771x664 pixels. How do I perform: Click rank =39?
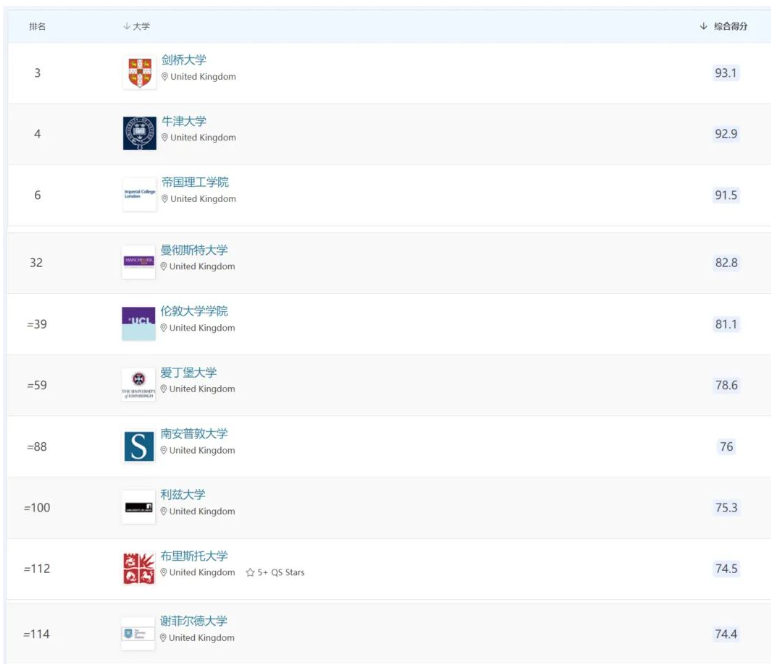[37, 324]
